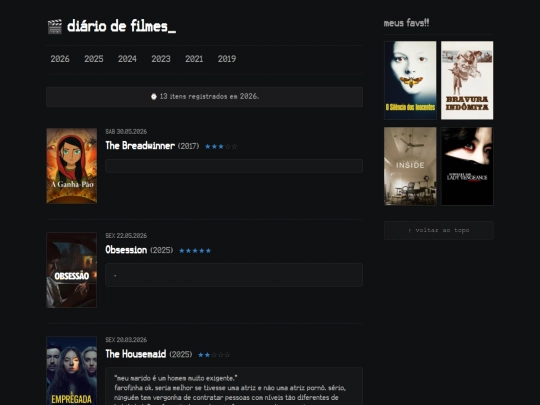Open the Inside favorite poster
Image resolution: width=540 pixels, height=405 pixels.
click(410, 166)
